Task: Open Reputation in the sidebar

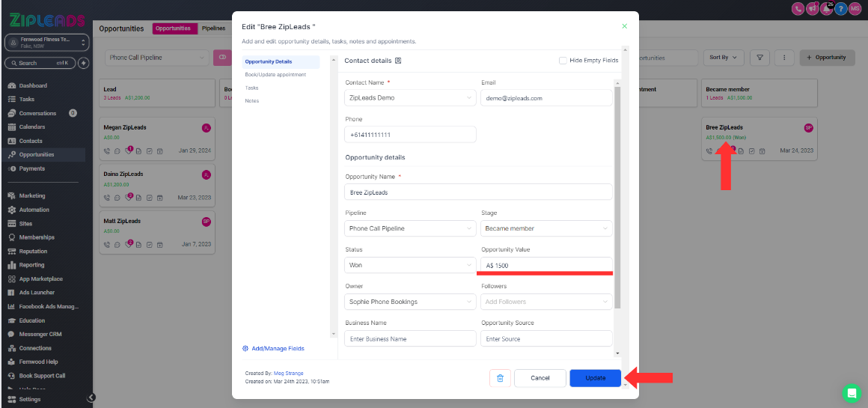Action: (34, 251)
